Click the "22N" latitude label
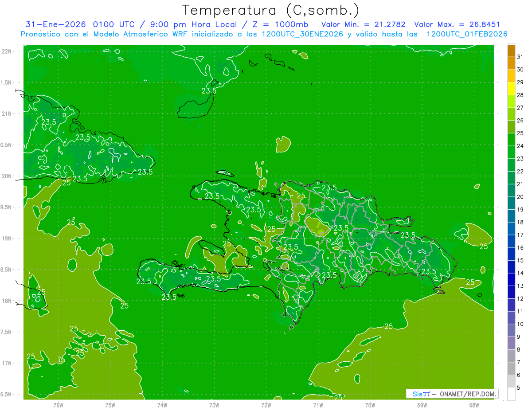The image size is (532, 411). coord(7,51)
